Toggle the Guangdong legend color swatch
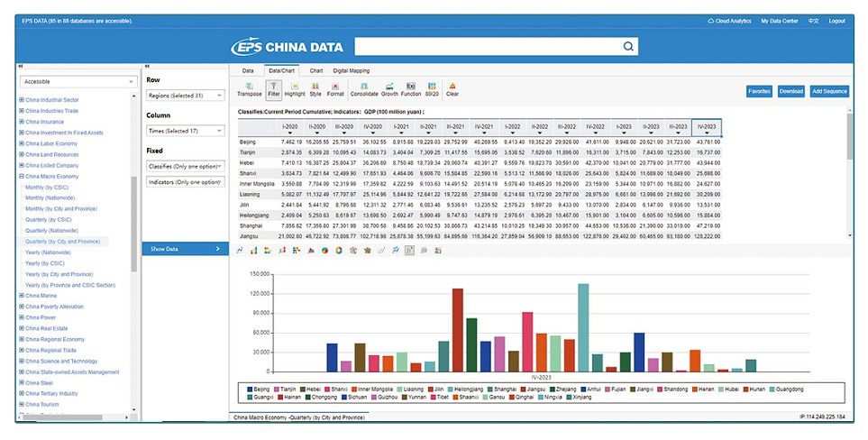868x440 pixels. [x=772, y=390]
